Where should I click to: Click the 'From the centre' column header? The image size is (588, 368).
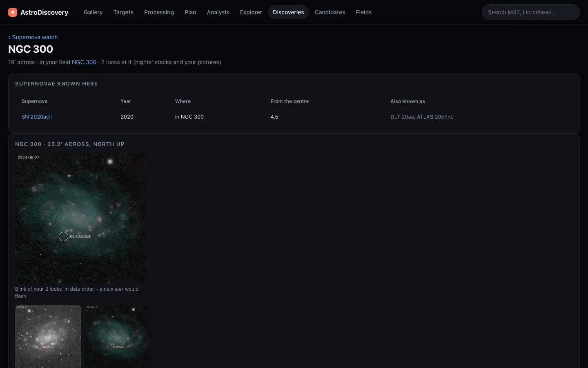pyautogui.click(x=290, y=101)
